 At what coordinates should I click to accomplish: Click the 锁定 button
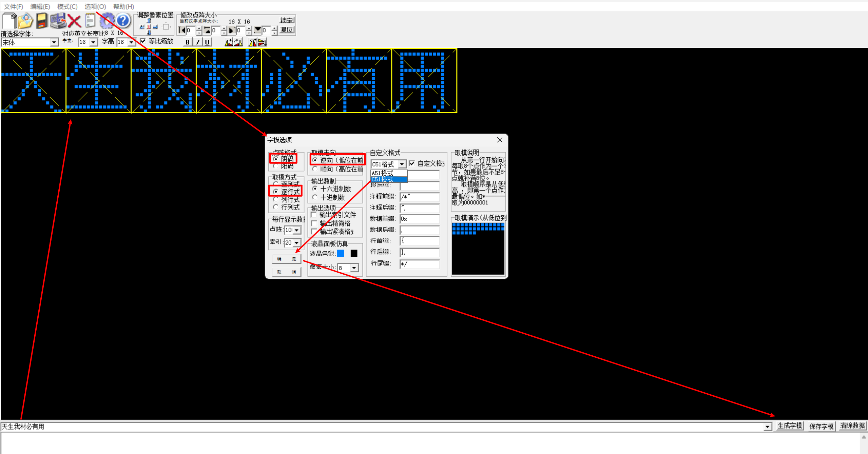[287, 20]
